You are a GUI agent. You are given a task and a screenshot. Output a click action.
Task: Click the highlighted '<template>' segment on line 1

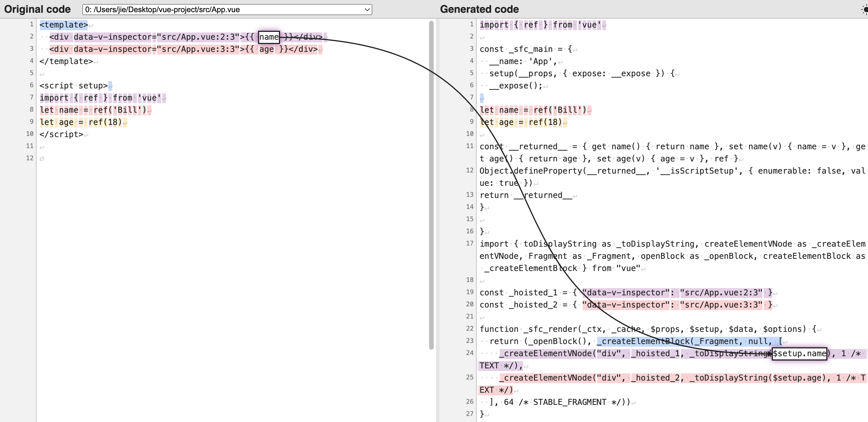(x=64, y=25)
